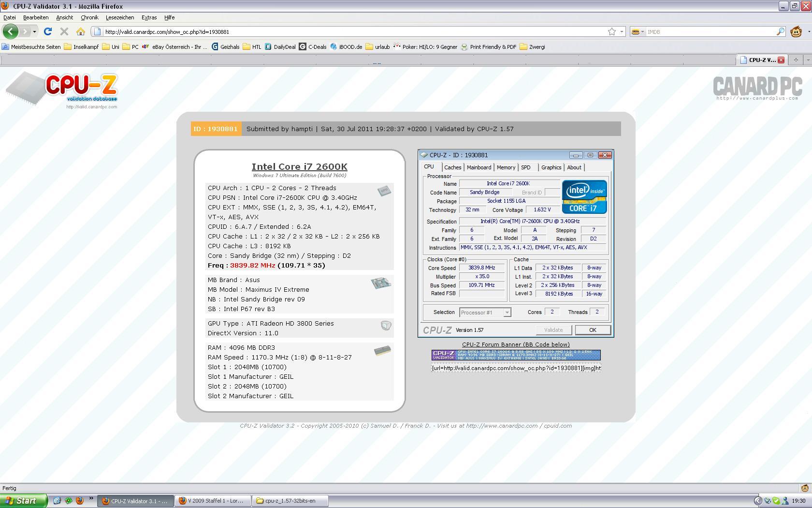This screenshot has height=508, width=812.
Task: Select the BB code text field
Action: (x=516, y=368)
